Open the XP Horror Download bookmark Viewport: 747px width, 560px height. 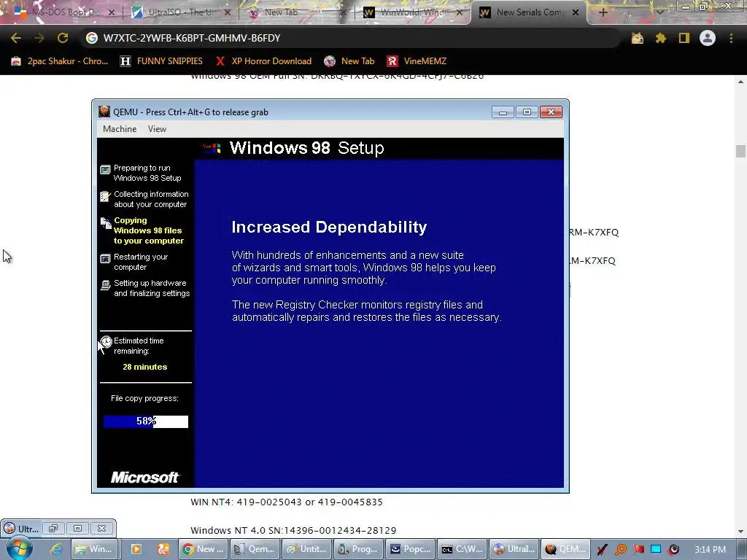pyautogui.click(x=263, y=61)
